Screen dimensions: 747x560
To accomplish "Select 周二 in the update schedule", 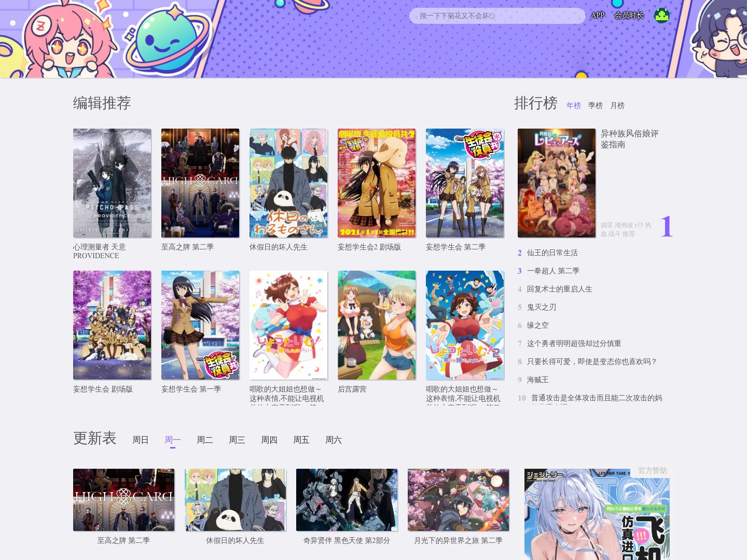I will pos(205,440).
